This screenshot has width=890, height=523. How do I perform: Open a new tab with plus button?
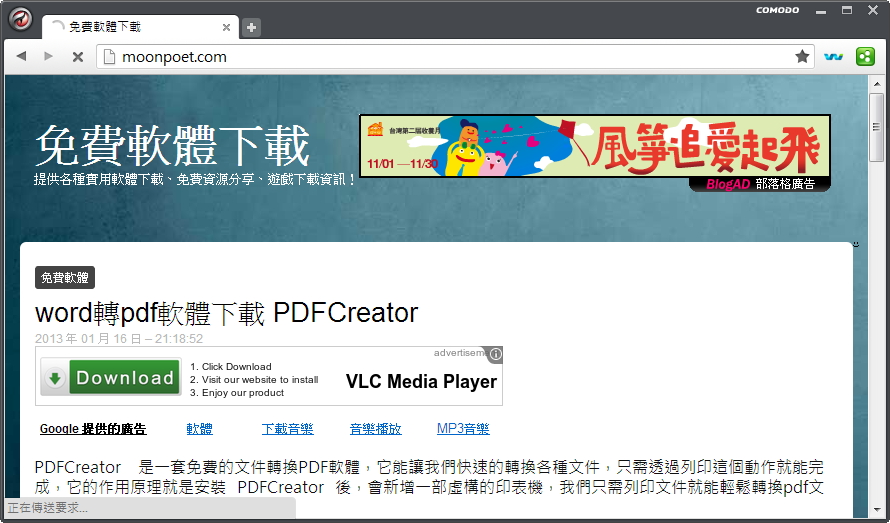point(252,27)
